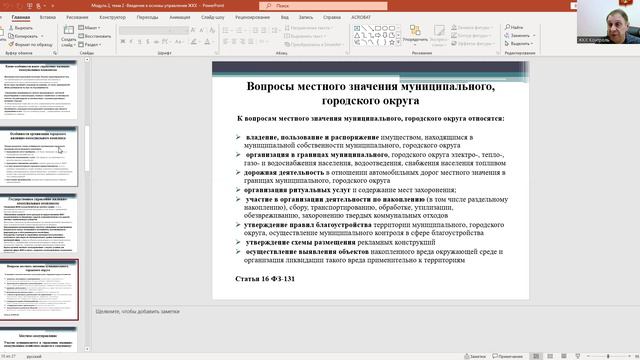Open the Рисование ribbon tab
Viewport: 640px width, 360px height.
(x=77, y=18)
